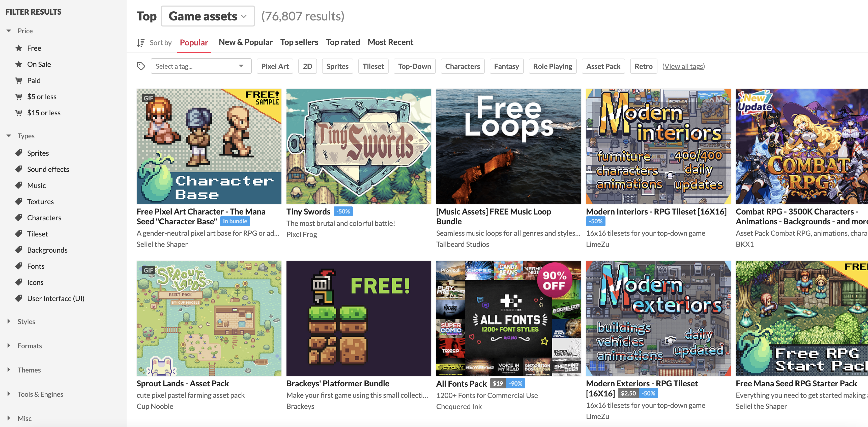This screenshot has width=868, height=427.
Task: Switch to New & Popular sorting
Action: click(x=246, y=42)
